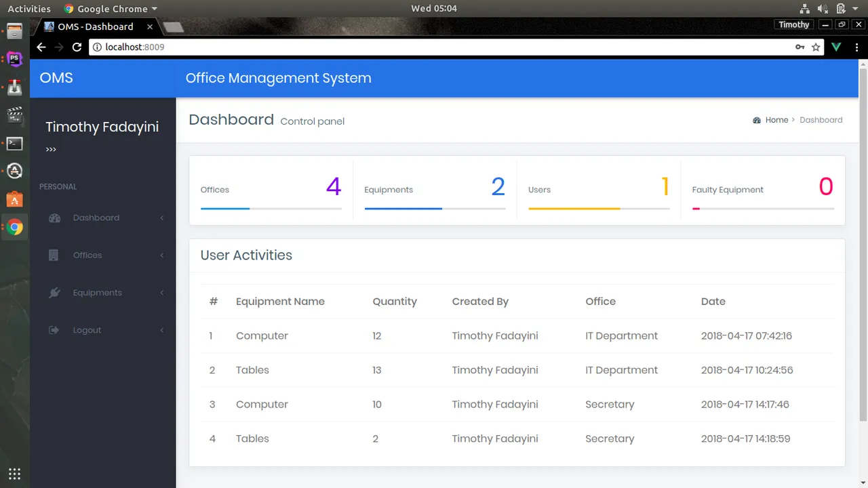868x488 pixels.
Task: Open the clock showing Wed 05:04
Action: [434, 9]
